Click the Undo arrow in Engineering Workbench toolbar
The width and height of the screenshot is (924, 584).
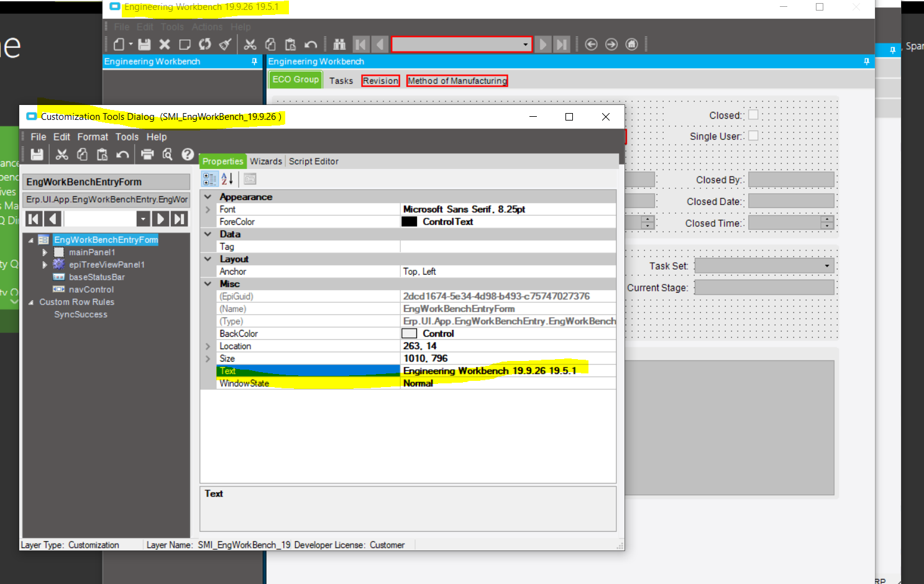pos(311,44)
